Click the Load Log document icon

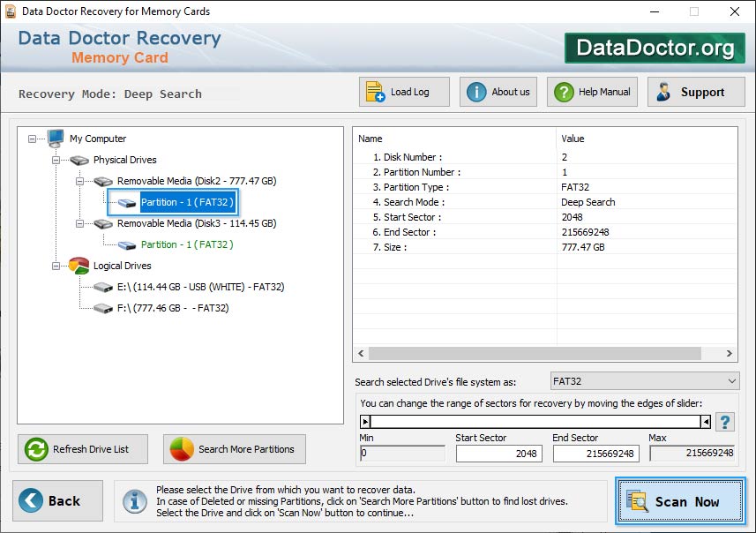(375, 92)
